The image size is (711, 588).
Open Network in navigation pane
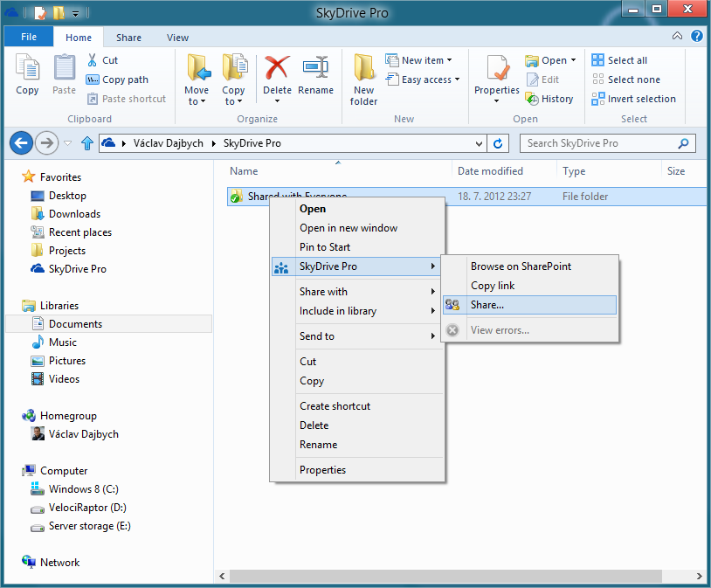[x=52, y=563]
